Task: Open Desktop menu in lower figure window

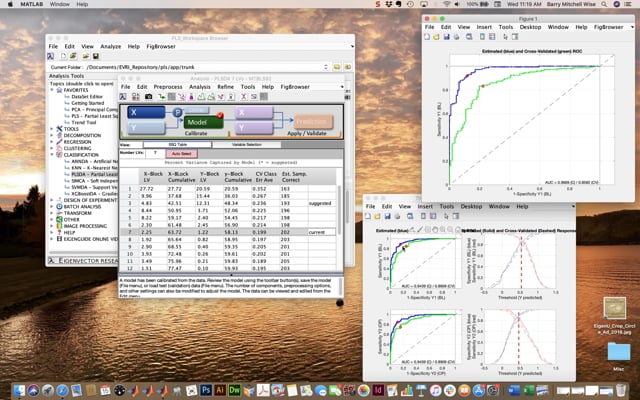Action: click(471, 206)
